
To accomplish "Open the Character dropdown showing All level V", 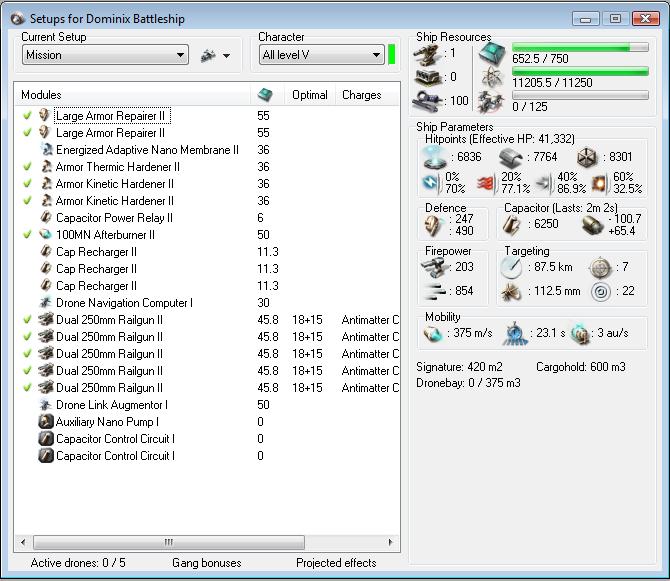I will [321, 55].
